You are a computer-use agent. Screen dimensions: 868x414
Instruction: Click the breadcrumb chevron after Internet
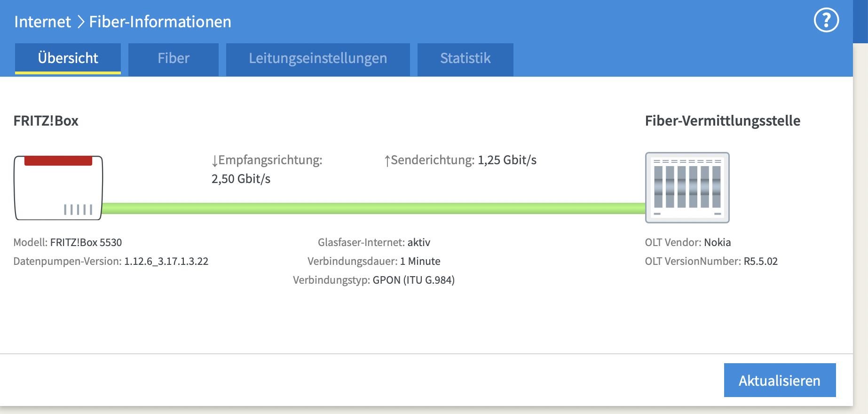coord(80,22)
